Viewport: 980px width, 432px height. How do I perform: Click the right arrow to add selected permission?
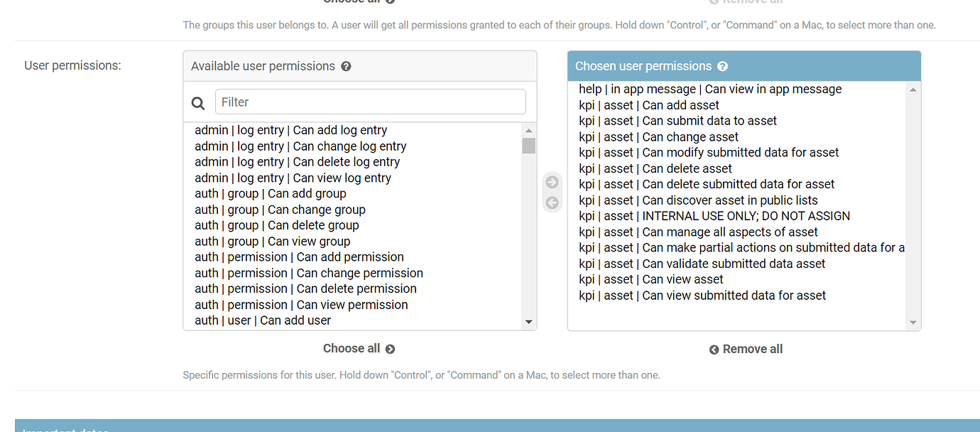pos(552,182)
